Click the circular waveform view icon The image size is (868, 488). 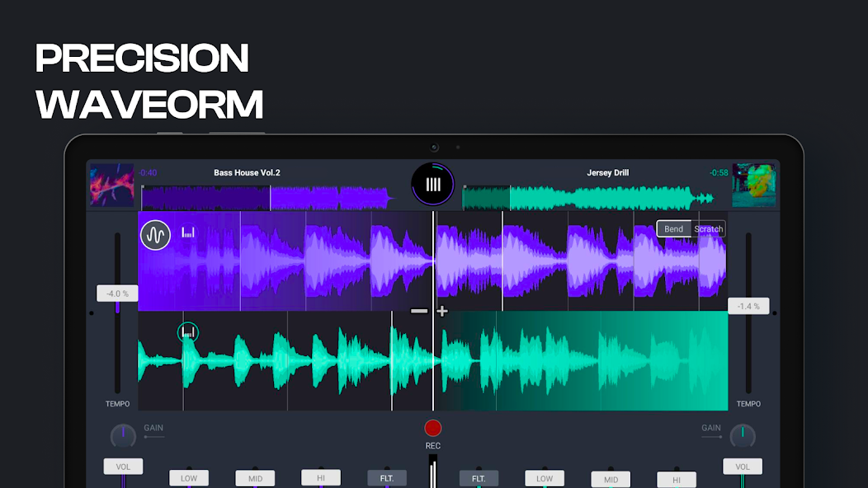tap(155, 235)
